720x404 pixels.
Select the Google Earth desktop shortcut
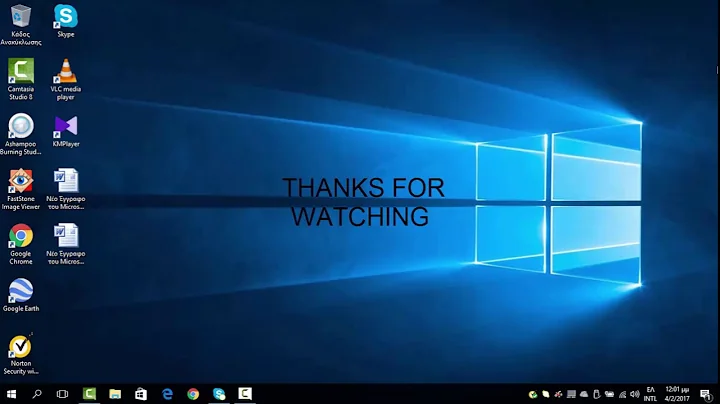click(21, 295)
